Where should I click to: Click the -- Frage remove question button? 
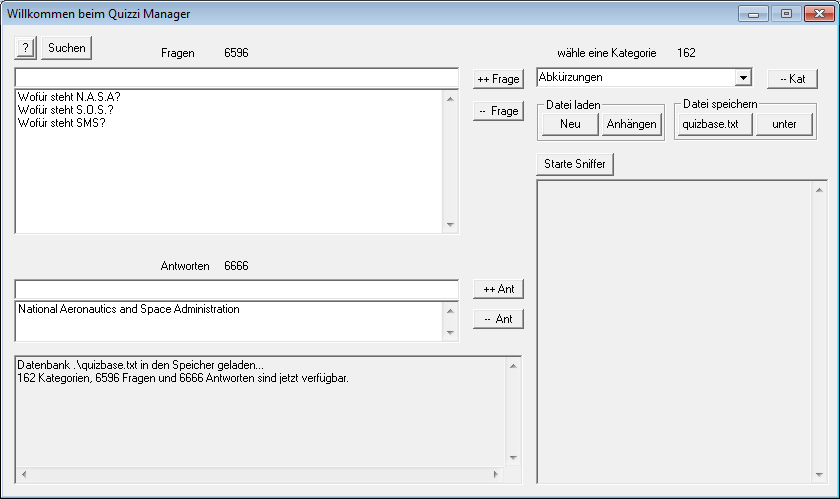point(498,111)
